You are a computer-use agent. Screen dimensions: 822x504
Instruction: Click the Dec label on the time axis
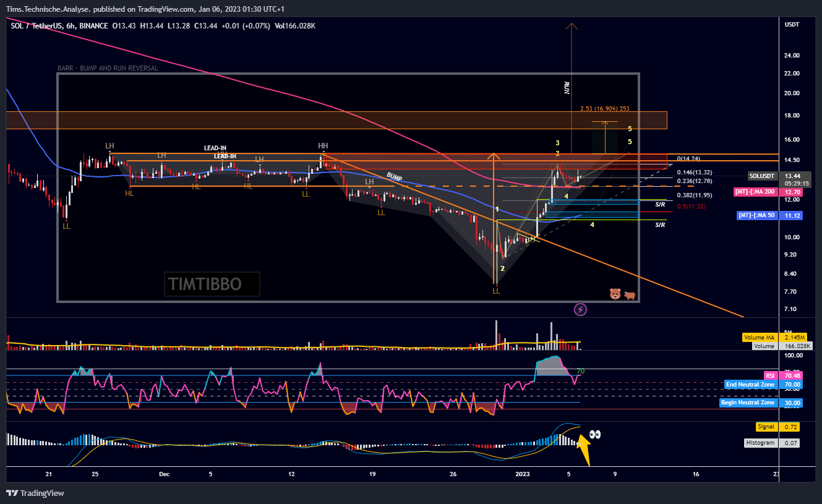(164, 474)
